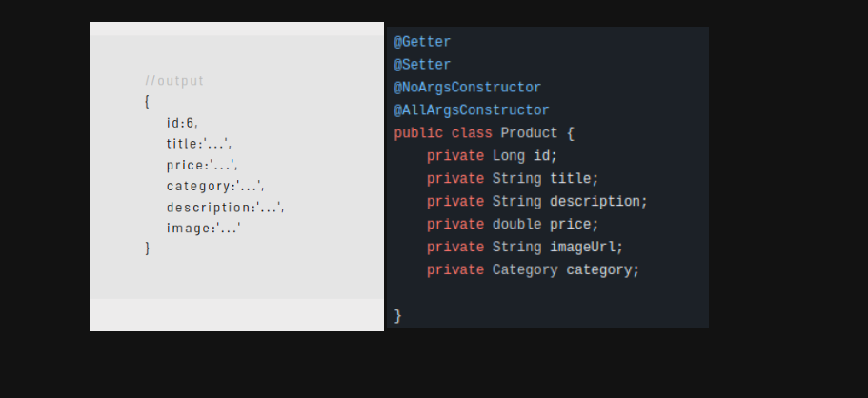Click the @Setter annotation

click(422, 65)
